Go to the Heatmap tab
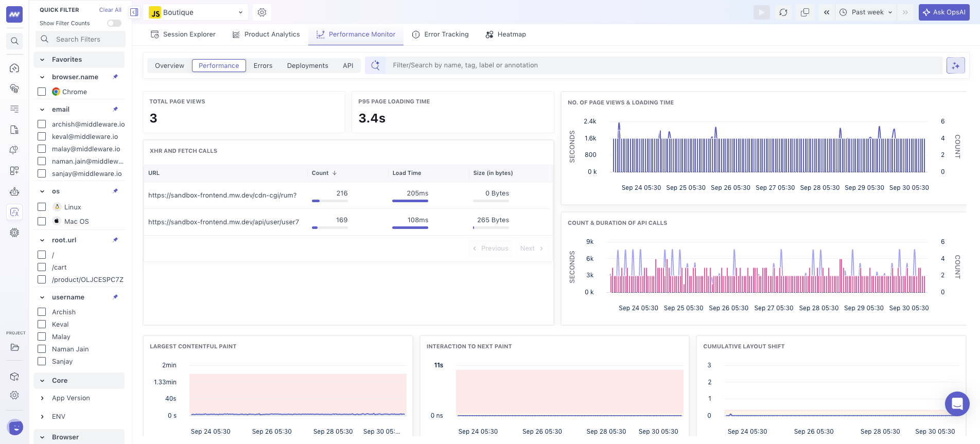 (x=505, y=34)
